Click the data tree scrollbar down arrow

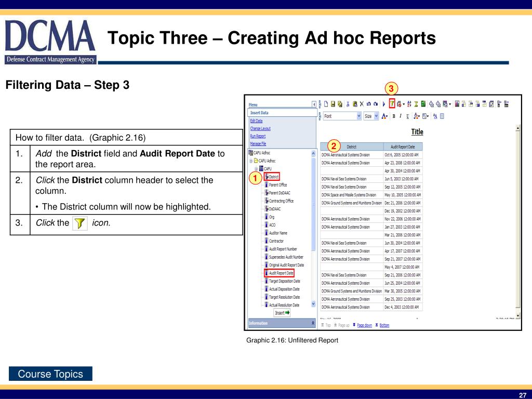pyautogui.click(x=313, y=303)
